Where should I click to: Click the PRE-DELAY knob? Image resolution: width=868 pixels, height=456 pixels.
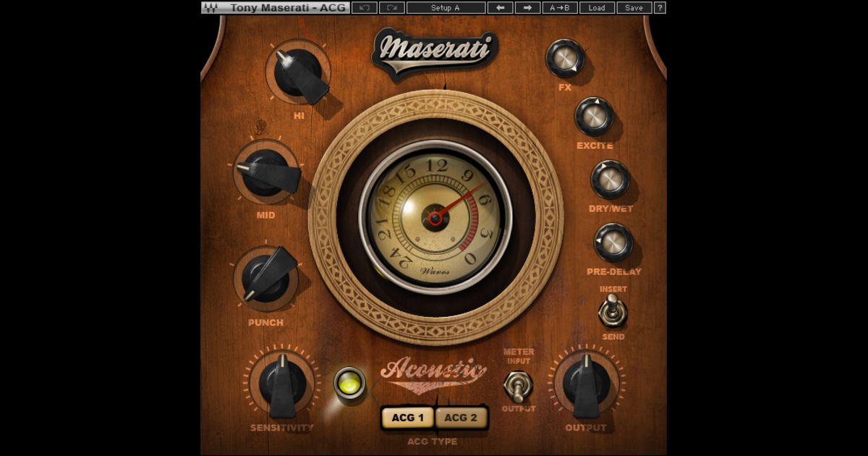click(613, 242)
